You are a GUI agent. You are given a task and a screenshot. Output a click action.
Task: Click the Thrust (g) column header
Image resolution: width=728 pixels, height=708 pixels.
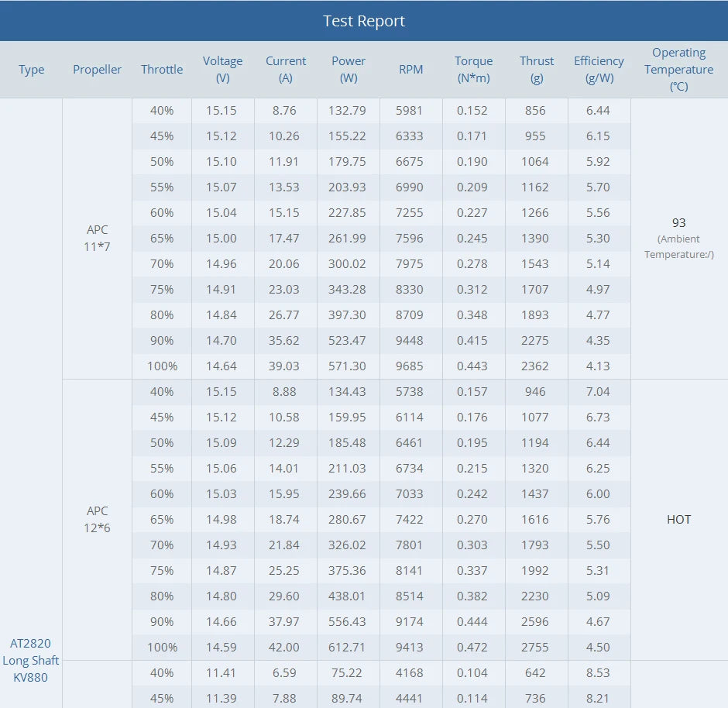tap(537, 70)
